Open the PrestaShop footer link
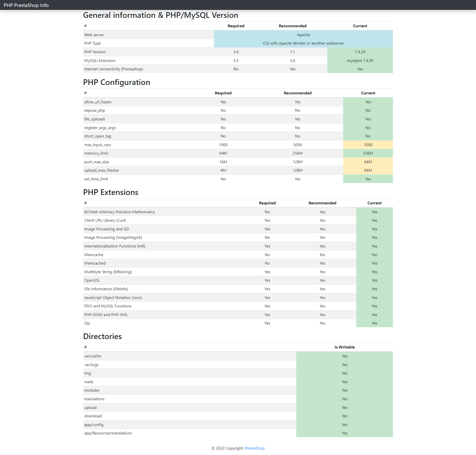 (255, 448)
